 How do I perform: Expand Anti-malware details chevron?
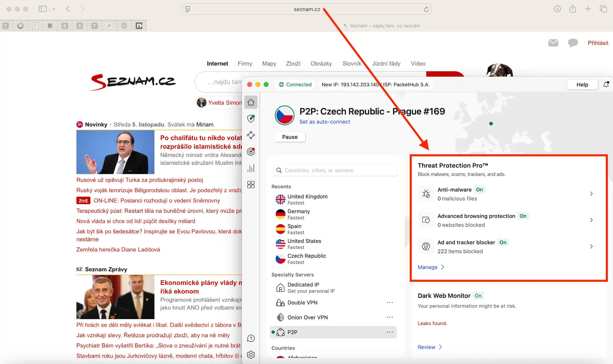(x=592, y=193)
